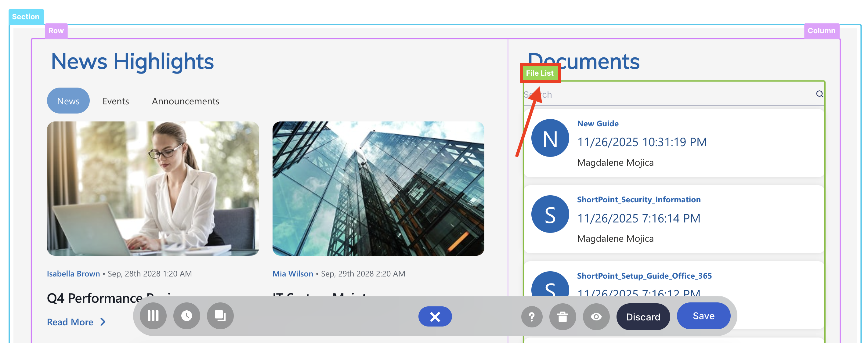Click the Discard button
Viewport: 868px width, 343px height.
coord(643,316)
